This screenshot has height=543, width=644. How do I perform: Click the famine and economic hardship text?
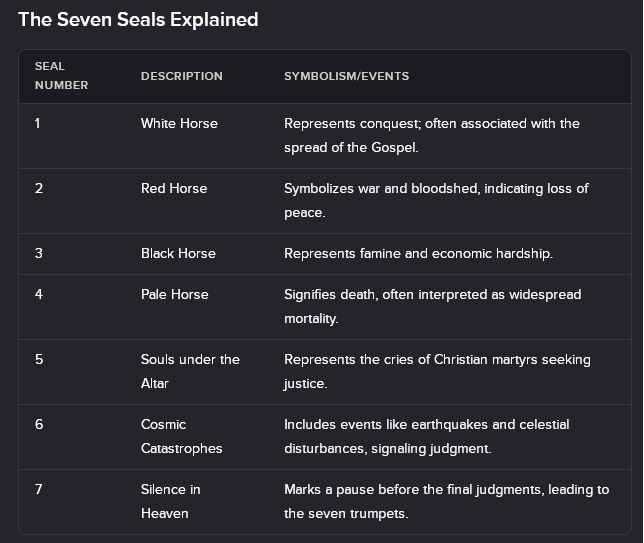419,253
